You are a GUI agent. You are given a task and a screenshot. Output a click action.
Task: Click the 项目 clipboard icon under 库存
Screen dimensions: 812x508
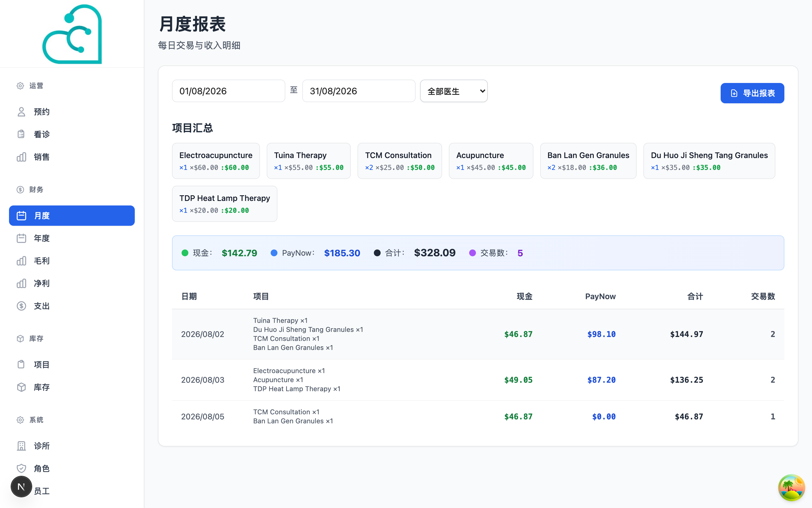(21, 365)
